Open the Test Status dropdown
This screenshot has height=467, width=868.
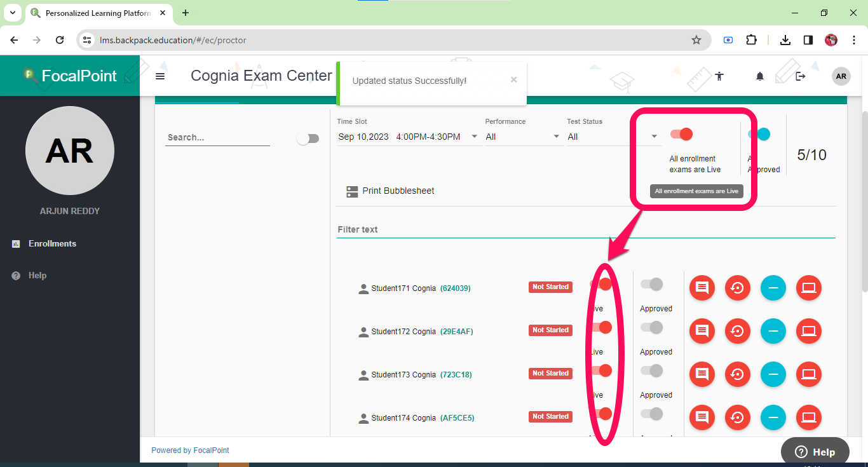click(613, 137)
